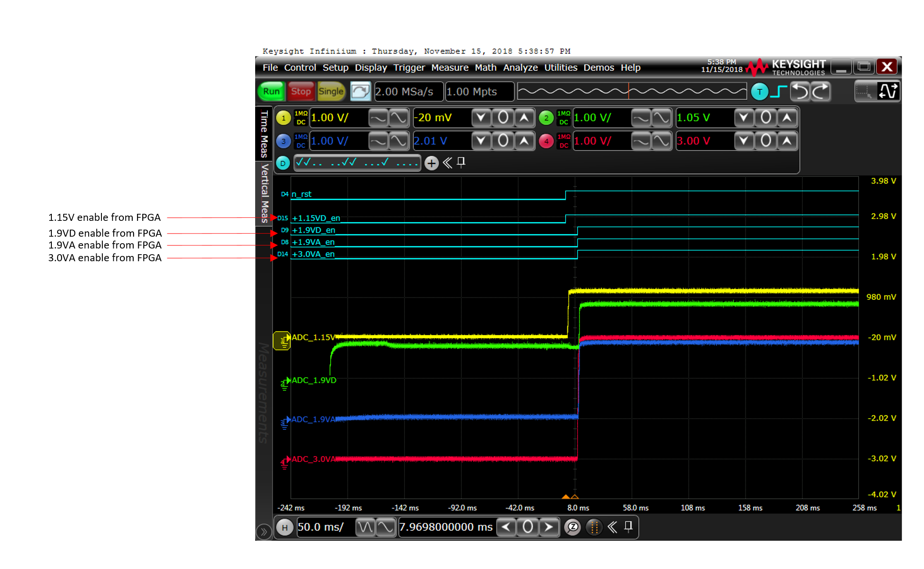Add a channel with the plus icon
The image size is (924, 569).
coord(431,163)
